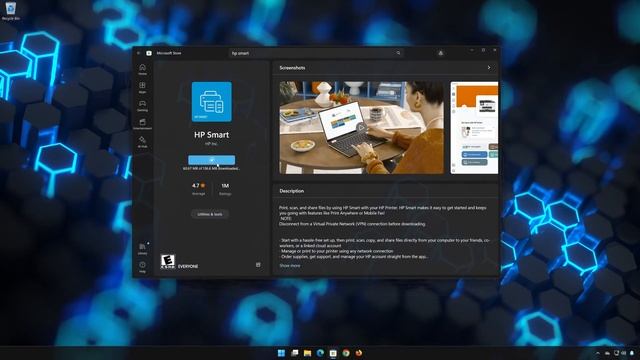Image resolution: width=640 pixels, height=360 pixels.
Task: Open the Recycle Bin on desktop
Action: tap(11, 11)
